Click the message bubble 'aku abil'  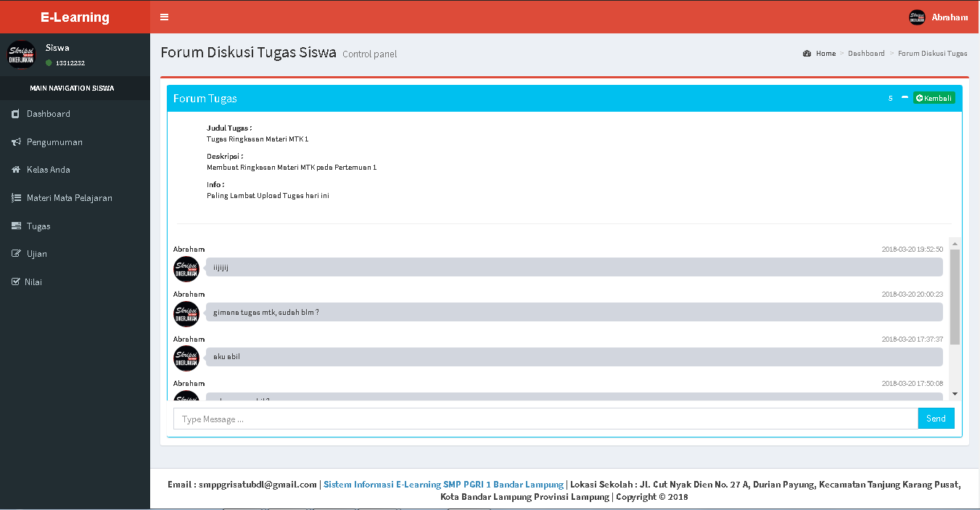pos(574,357)
